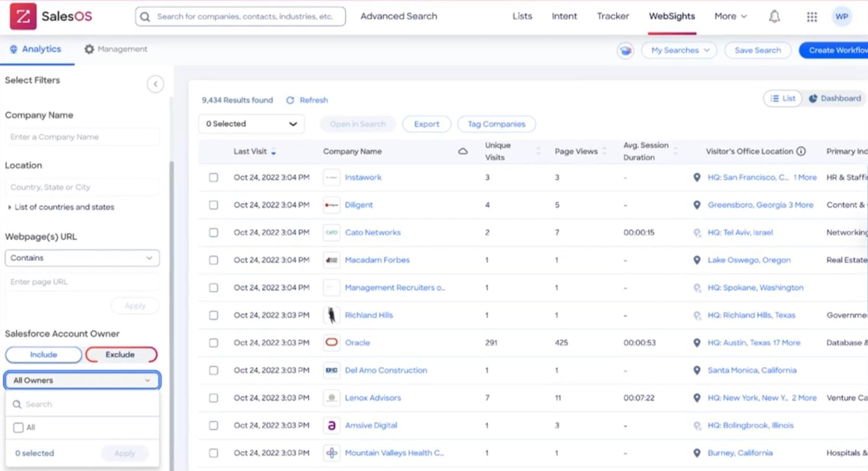Click the Instawork company logo
Image resolution: width=868 pixels, height=471 pixels.
click(332, 177)
